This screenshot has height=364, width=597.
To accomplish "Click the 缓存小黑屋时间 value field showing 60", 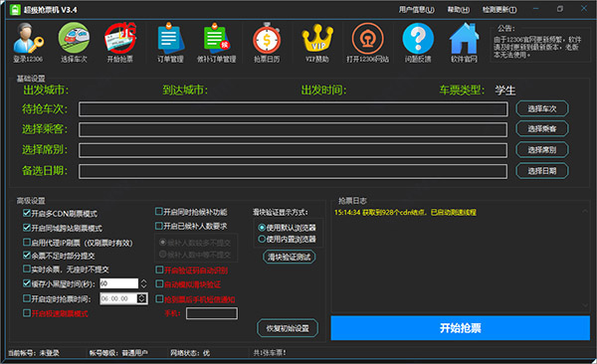I will click(x=118, y=283).
